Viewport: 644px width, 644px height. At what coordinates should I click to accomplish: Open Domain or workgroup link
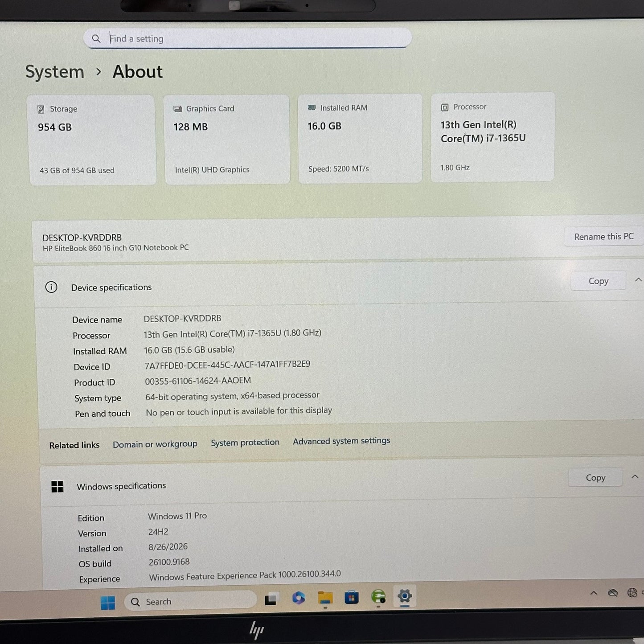(155, 444)
